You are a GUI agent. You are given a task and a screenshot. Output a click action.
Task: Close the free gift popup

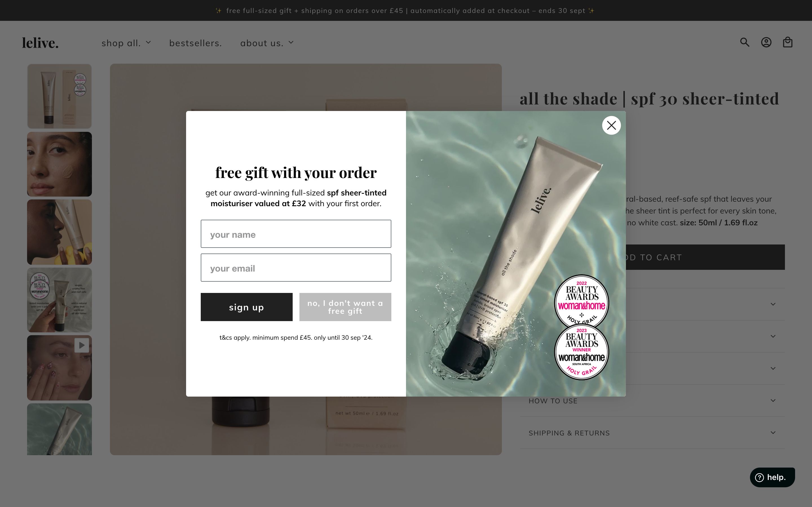coord(611,125)
